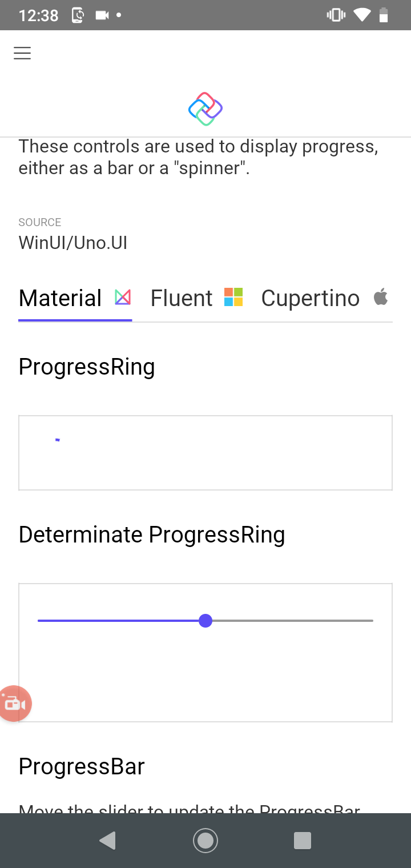Open the navigation drawer menu
Image resolution: width=411 pixels, height=868 pixels.
click(x=22, y=53)
